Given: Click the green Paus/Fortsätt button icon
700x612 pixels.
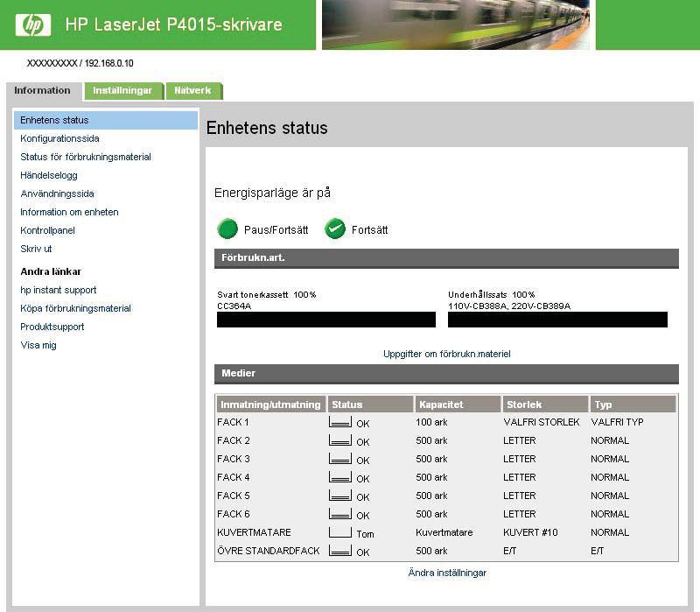Looking at the screenshot, I should coord(227,229).
